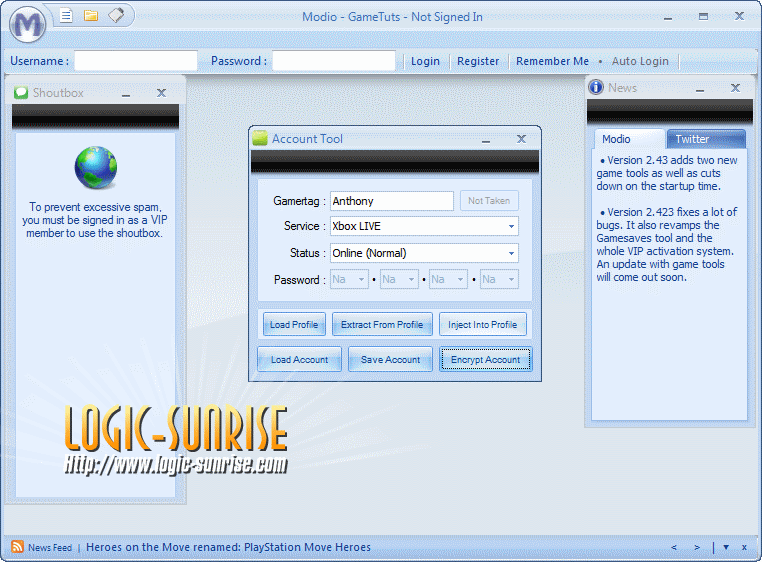
Task: Maximize the main Modio window
Action: [x=703, y=17]
